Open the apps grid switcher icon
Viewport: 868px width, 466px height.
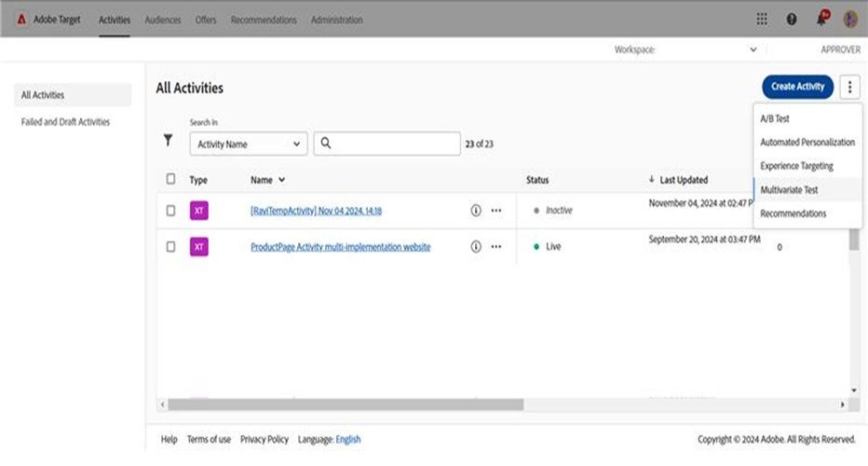[x=762, y=20]
